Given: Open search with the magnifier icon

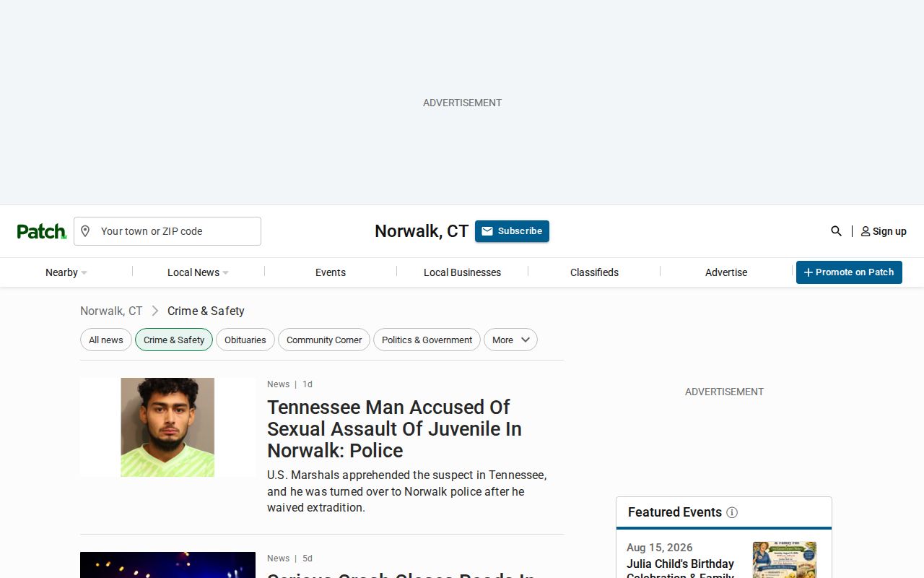Looking at the screenshot, I should (836, 231).
